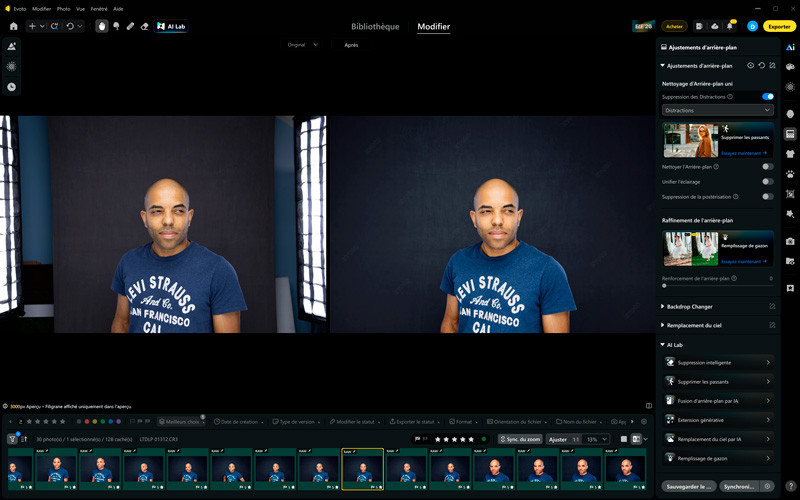800x500 pixels.
Task: Reset the Ajustements d'arrière-plan section
Action: point(761,66)
